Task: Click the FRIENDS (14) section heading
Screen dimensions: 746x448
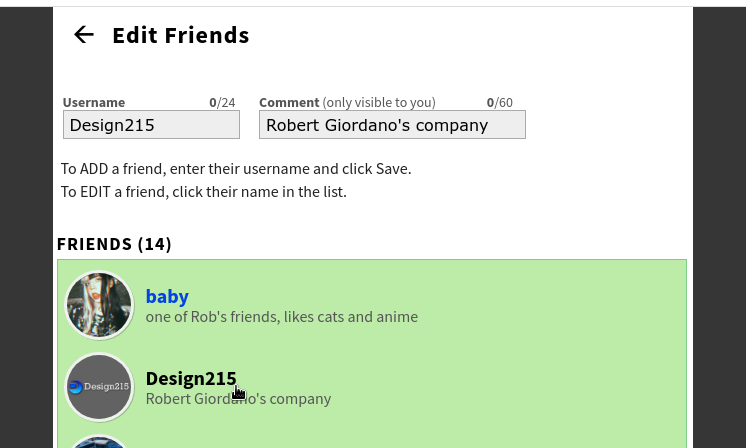Action: click(x=114, y=244)
